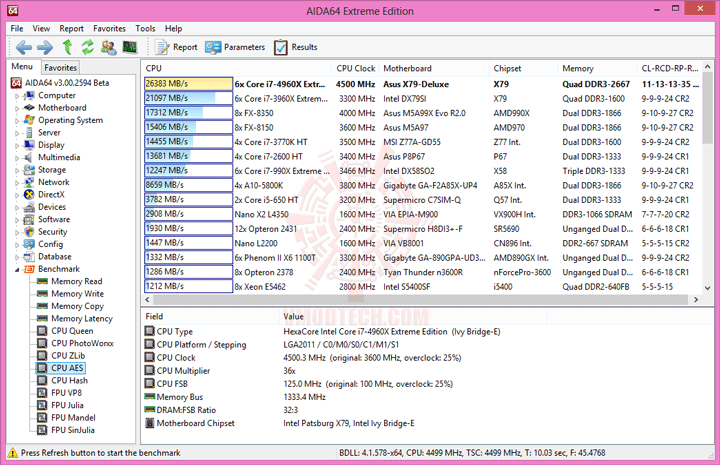Open the Report menu
Image resolution: width=720 pixels, height=465 pixels.
click(71, 28)
